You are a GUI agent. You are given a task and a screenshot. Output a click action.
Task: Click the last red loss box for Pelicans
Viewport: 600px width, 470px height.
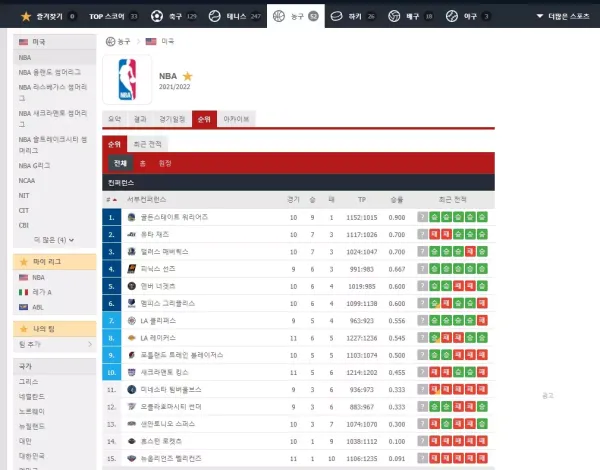pyautogui.click(x=482, y=458)
